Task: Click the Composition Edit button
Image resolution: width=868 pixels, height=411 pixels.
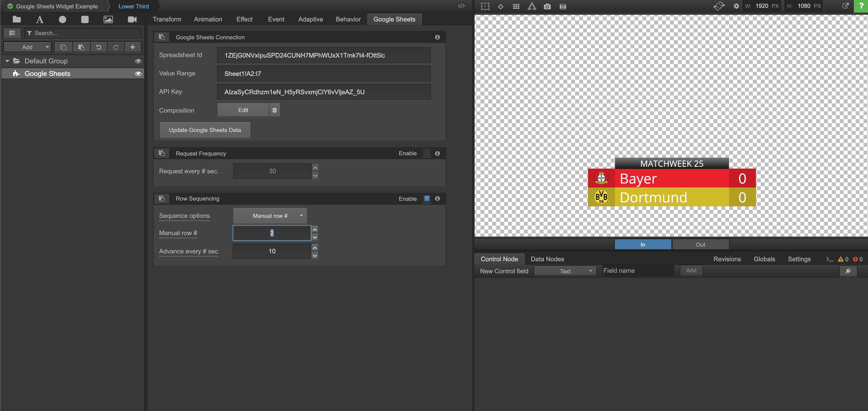Action: [243, 110]
